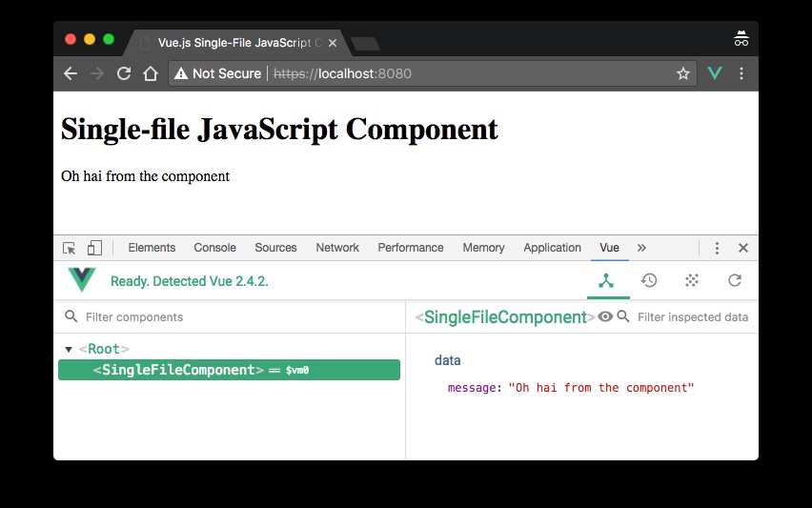The height and width of the screenshot is (508, 812).
Task: Click the eye inspect-DOM icon
Action: [605, 316]
